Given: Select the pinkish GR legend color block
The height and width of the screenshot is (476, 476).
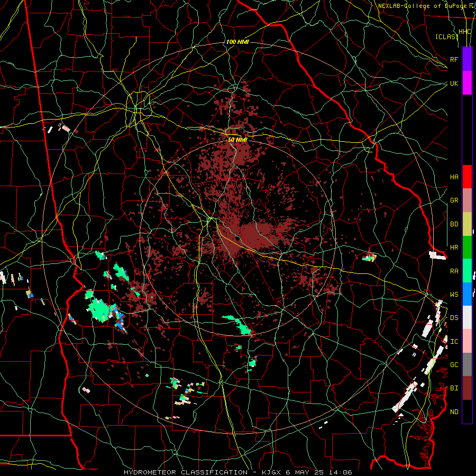Looking at the screenshot, I should [x=467, y=200].
